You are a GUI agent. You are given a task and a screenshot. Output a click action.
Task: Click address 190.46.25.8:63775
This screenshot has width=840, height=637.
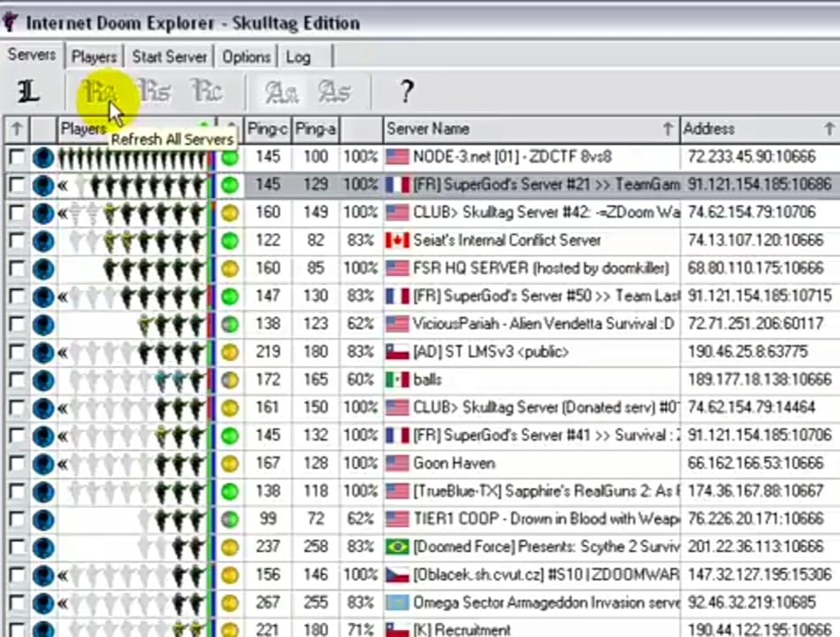click(x=748, y=352)
